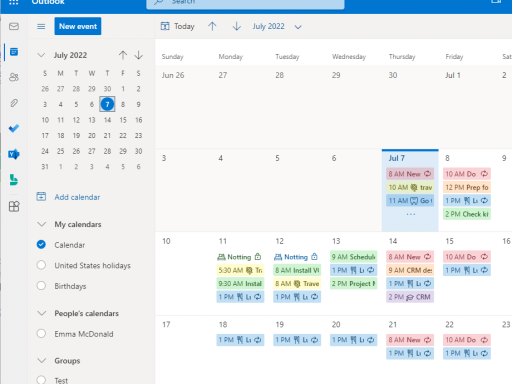Image resolution: width=512 pixels, height=384 pixels.
Task: Open 8 AM New event on 21st
Action: coord(410,340)
